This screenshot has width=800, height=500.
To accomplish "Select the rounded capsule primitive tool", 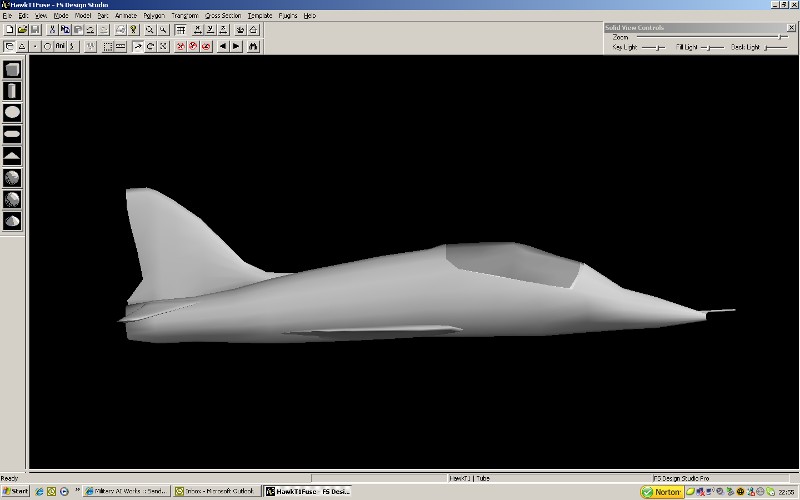I will tap(12, 134).
